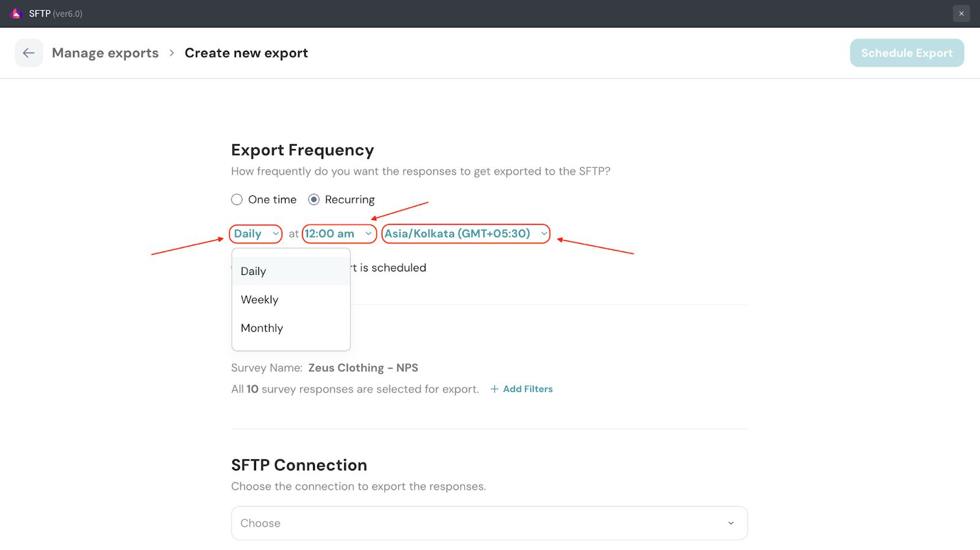Click chevron arrow on timezone dropdown

pos(543,234)
